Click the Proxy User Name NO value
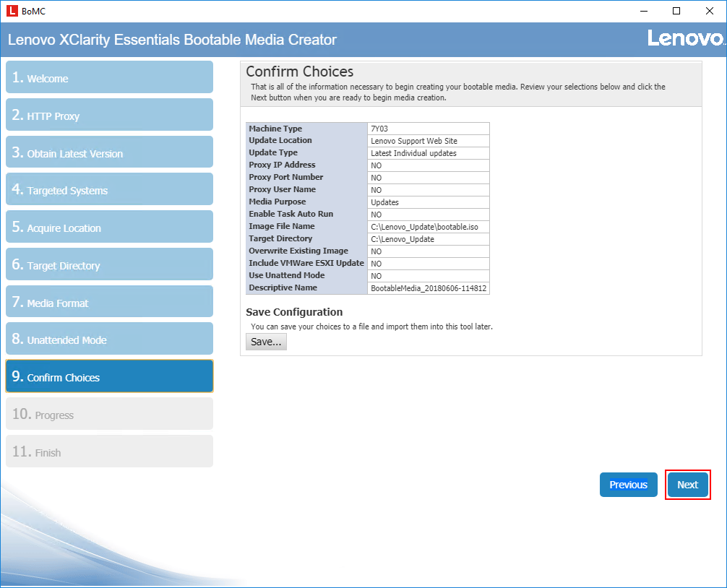This screenshot has height=588, width=727. [429, 190]
